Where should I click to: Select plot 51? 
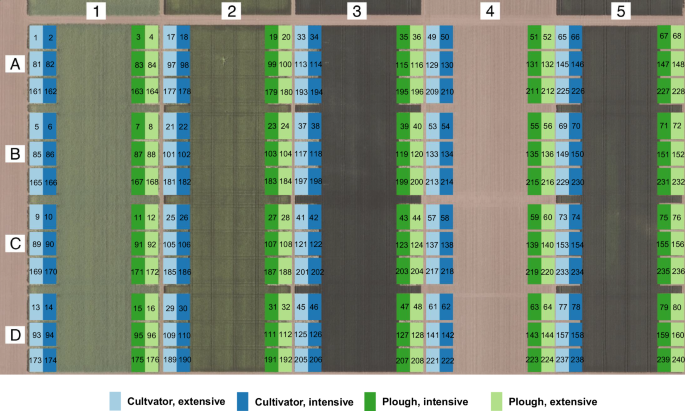tap(534, 37)
